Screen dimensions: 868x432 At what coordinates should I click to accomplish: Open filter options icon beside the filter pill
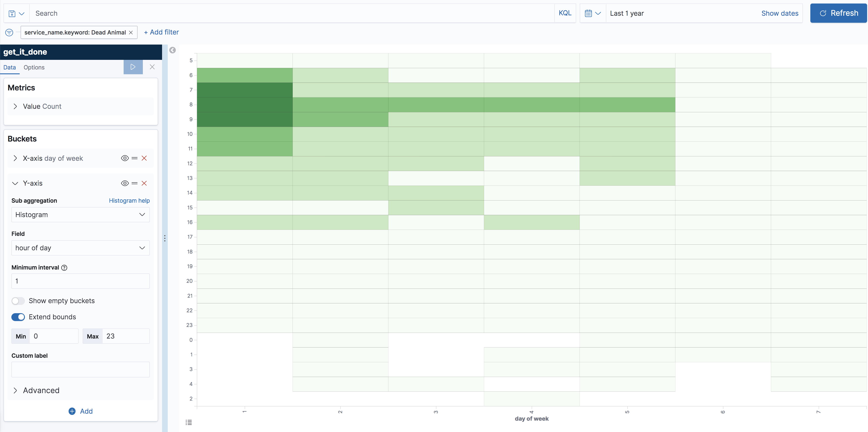pos(9,32)
